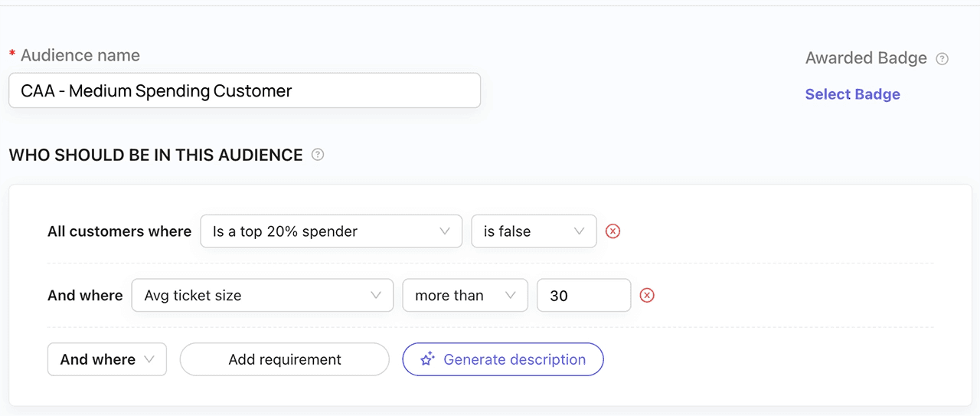Expand the bottom "And where" connector dropdown

coord(107,359)
